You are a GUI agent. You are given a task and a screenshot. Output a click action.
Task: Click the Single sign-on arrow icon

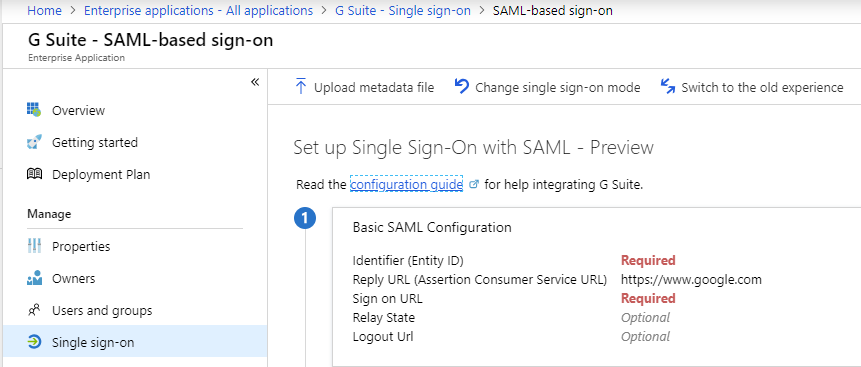click(x=34, y=342)
